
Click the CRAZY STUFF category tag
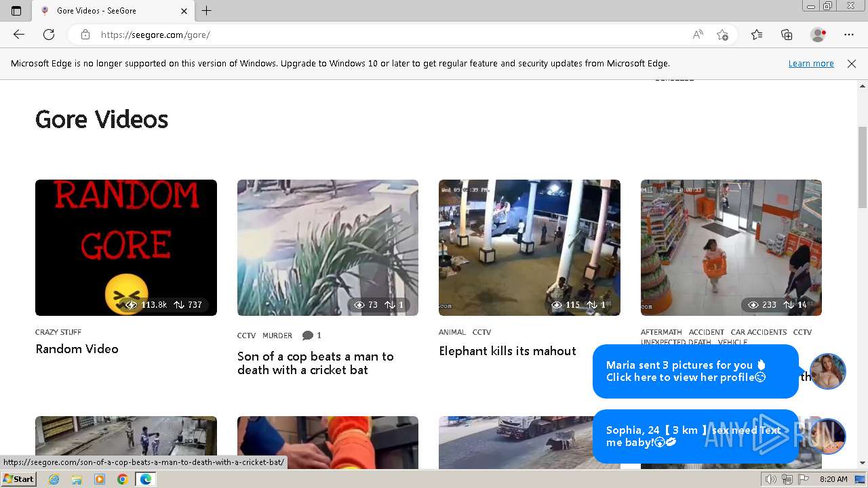[x=58, y=332]
